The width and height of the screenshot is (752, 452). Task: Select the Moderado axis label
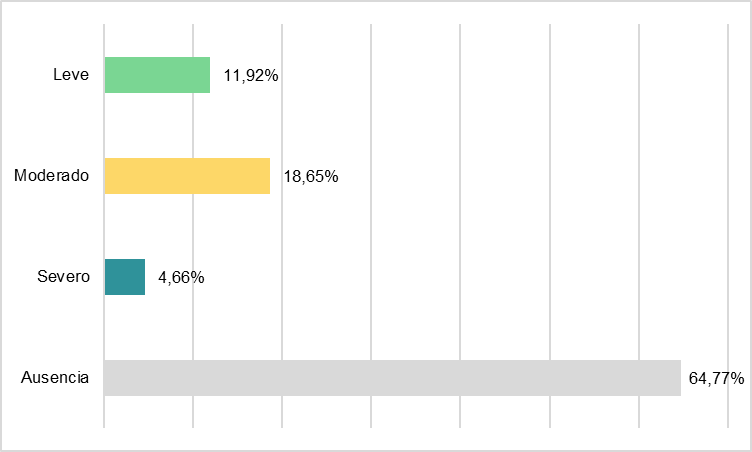click(x=52, y=176)
